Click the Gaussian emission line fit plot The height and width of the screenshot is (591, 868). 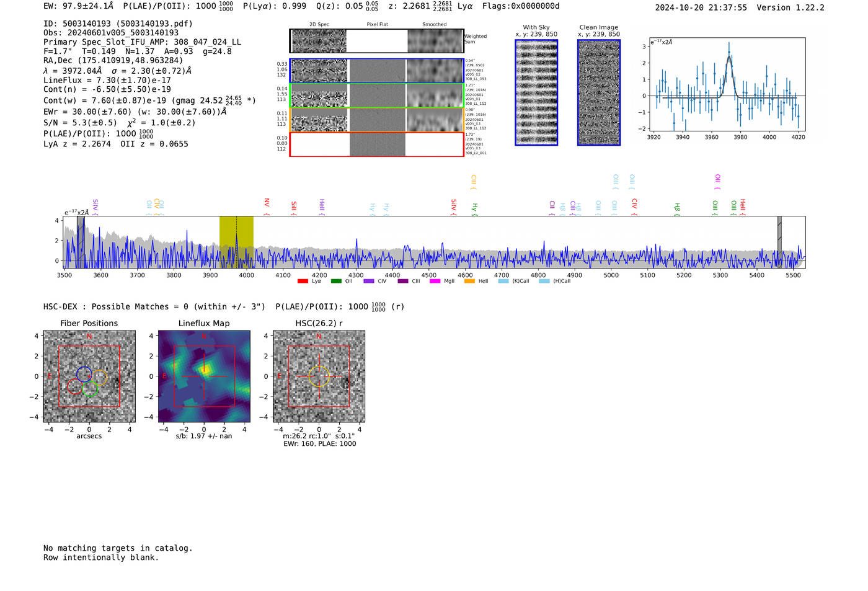coord(727,84)
